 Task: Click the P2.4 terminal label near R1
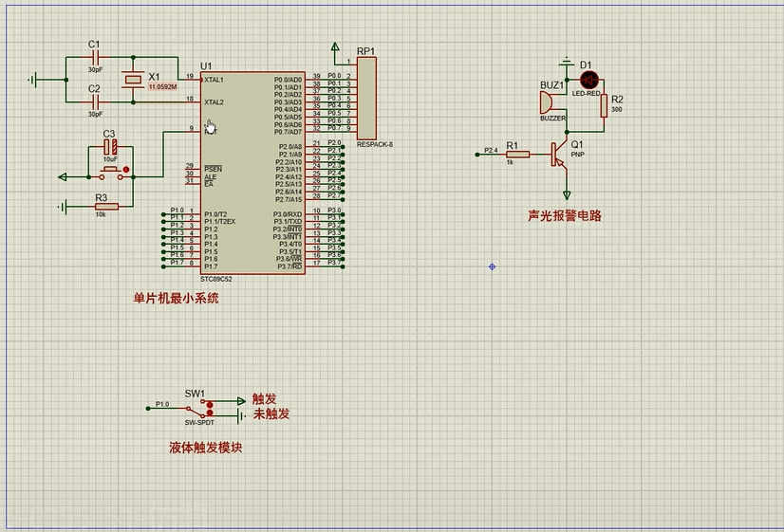click(x=490, y=150)
